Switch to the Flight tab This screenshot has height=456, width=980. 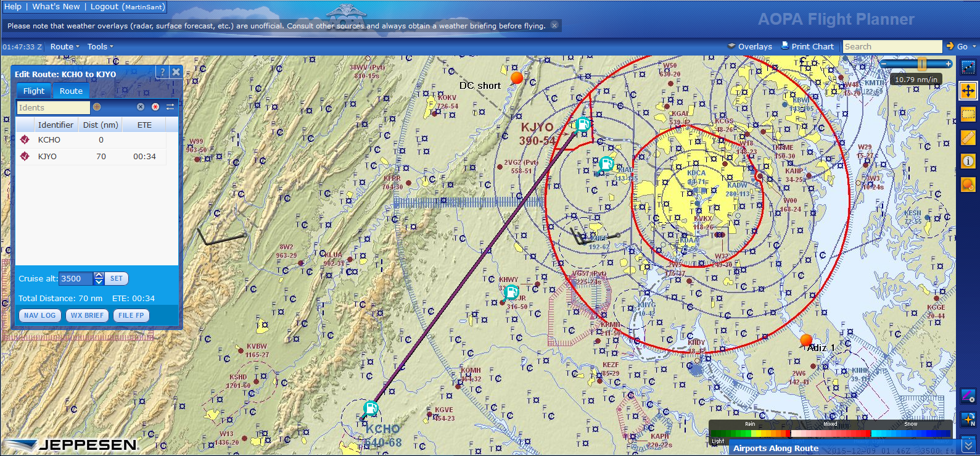click(x=34, y=91)
